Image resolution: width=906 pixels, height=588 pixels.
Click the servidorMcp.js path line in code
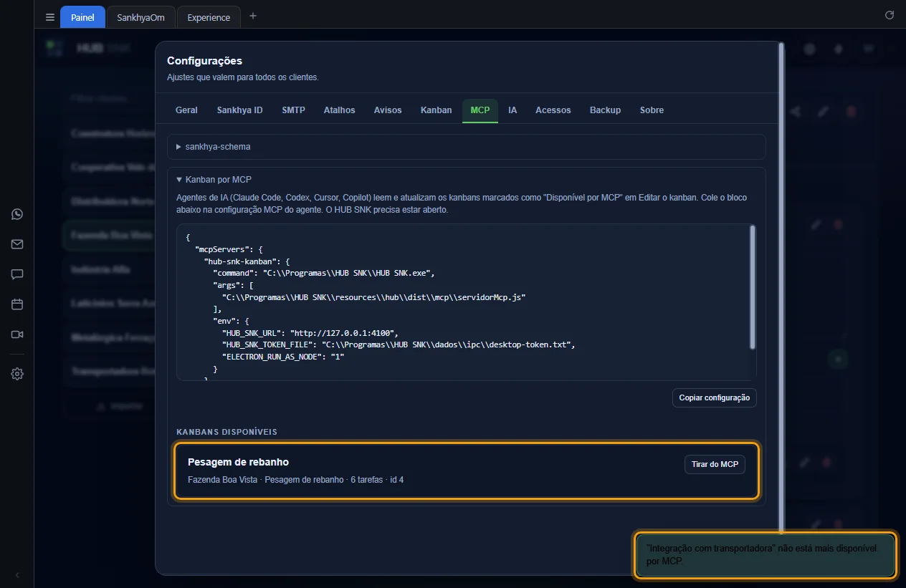click(374, 297)
